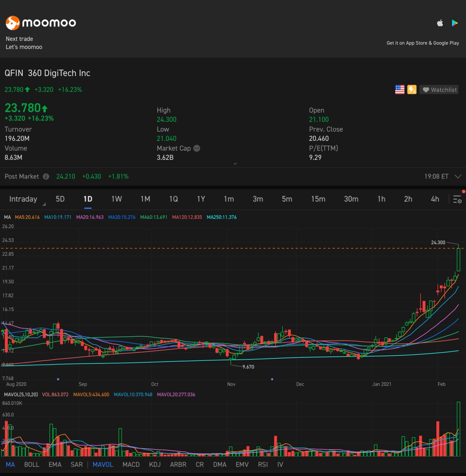Toggle the KDJ sub-indicator
Screen dimensions: 466x476
155,464
